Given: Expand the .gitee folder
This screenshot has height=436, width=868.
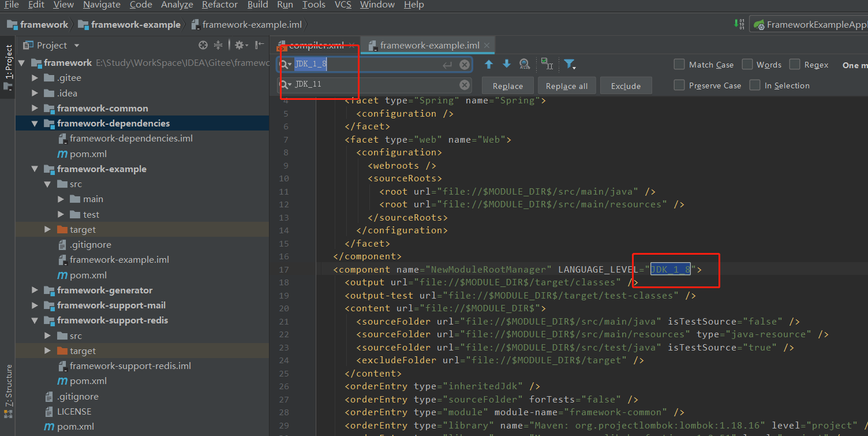Looking at the screenshot, I should 35,78.
